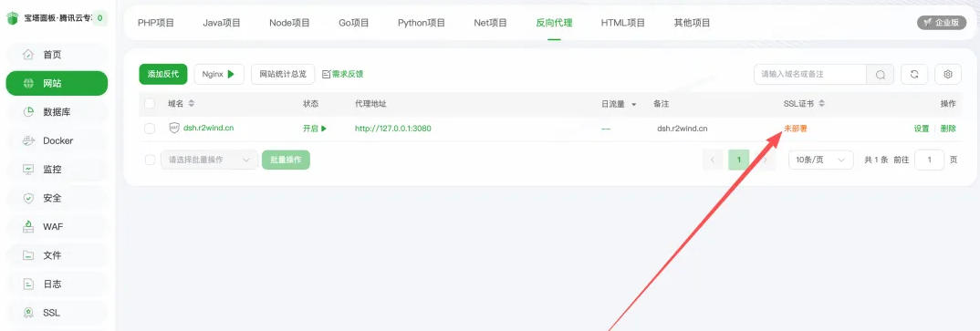Select page 1 in pagination
Viewport: 980px width, 331px height.
tap(739, 160)
